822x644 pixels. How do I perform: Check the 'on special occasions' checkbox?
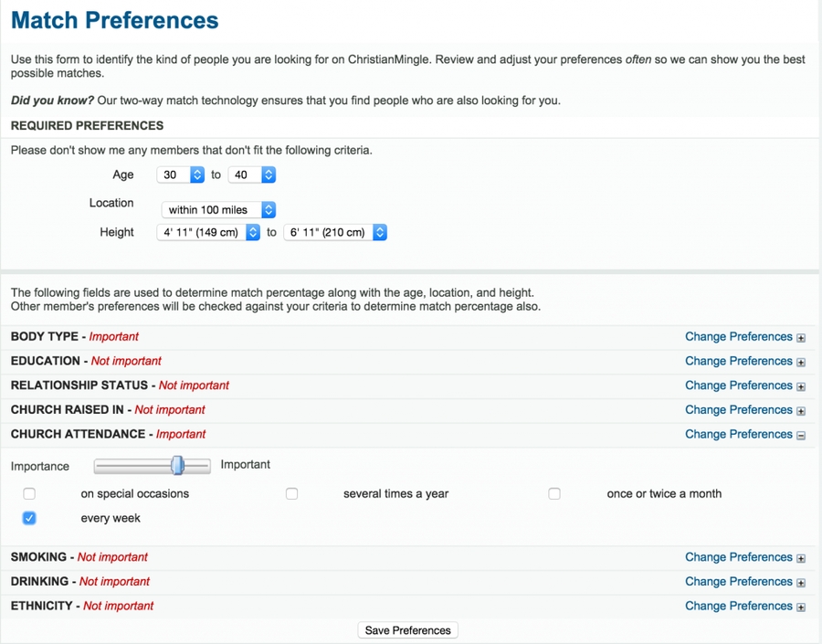tap(29, 494)
